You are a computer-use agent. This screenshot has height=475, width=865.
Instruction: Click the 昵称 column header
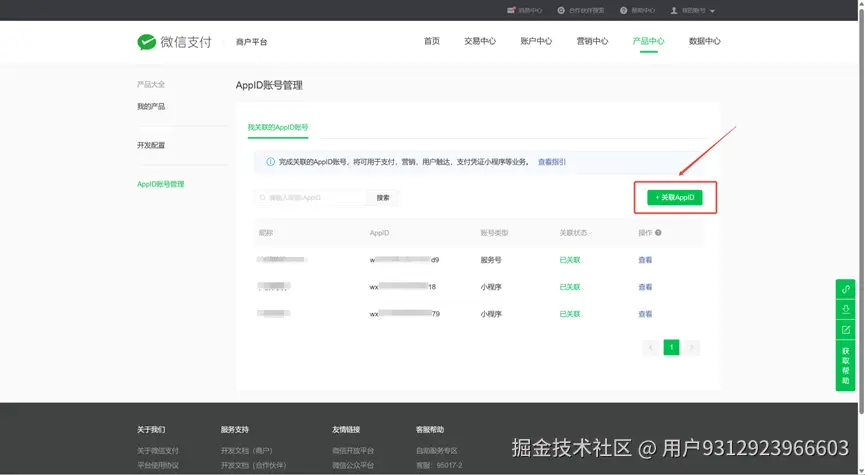[x=266, y=233]
